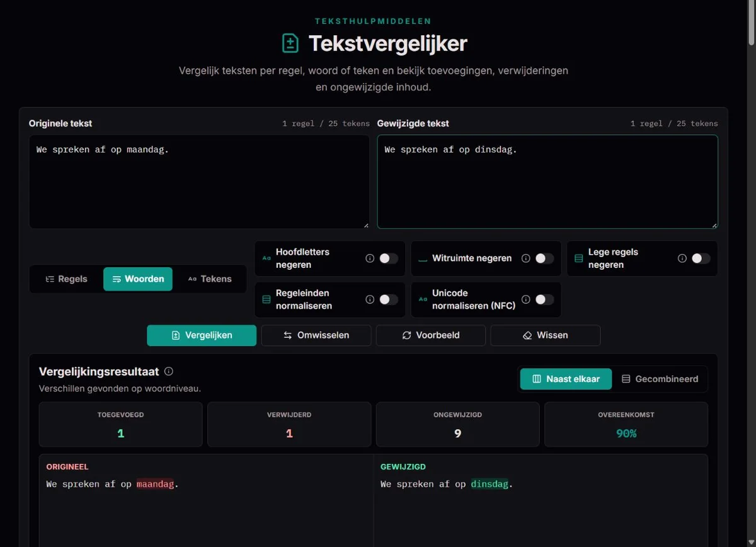Click the Tekstvergelijker page title

point(388,43)
